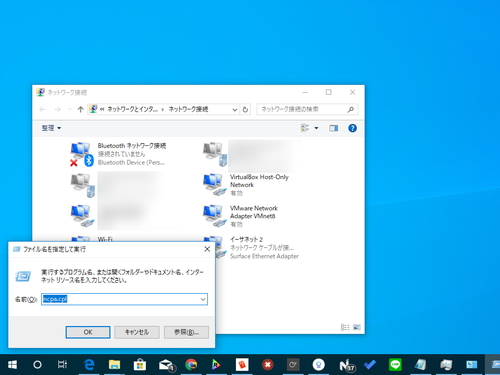This screenshot has height=375, width=500.
Task: Click the search magnifier icon
Action: [x=351, y=109]
